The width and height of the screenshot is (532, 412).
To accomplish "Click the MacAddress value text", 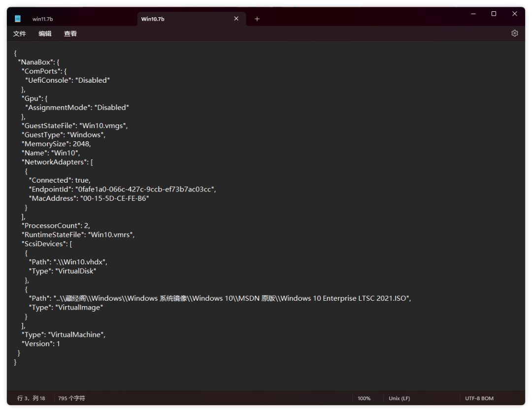I will (114, 198).
